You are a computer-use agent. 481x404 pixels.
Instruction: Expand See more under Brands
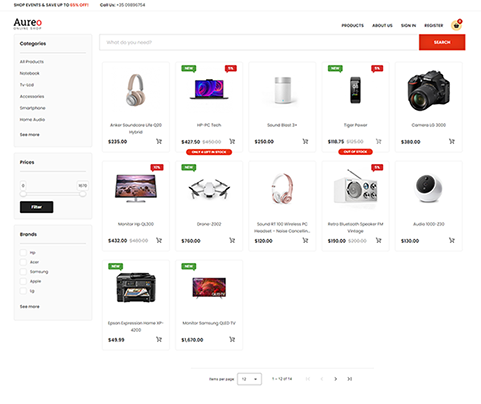(30, 306)
